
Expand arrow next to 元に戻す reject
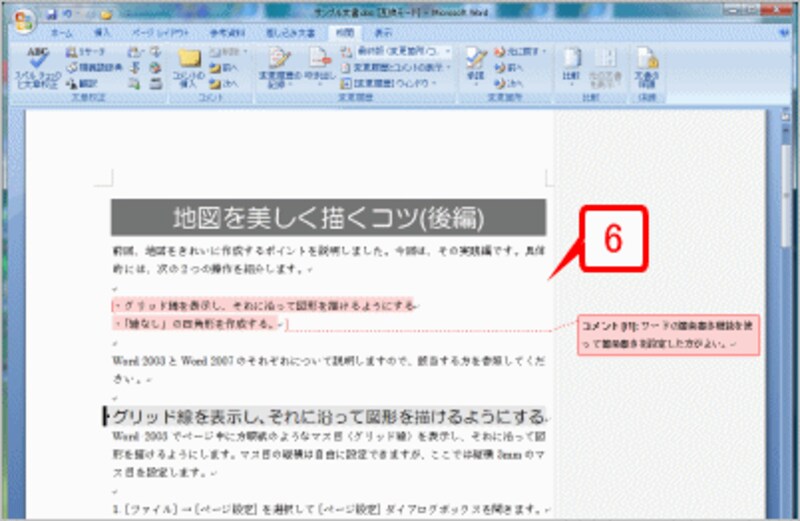(x=544, y=52)
